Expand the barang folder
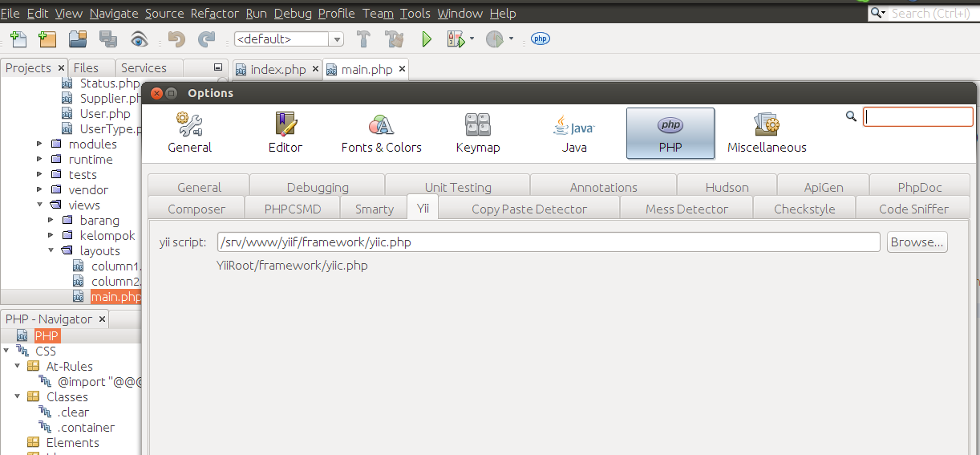 coord(51,220)
